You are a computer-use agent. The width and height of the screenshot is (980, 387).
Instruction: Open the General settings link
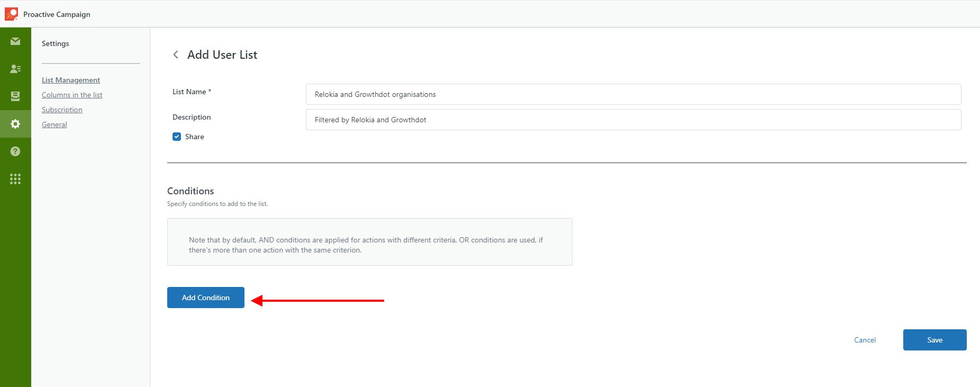pos(55,124)
